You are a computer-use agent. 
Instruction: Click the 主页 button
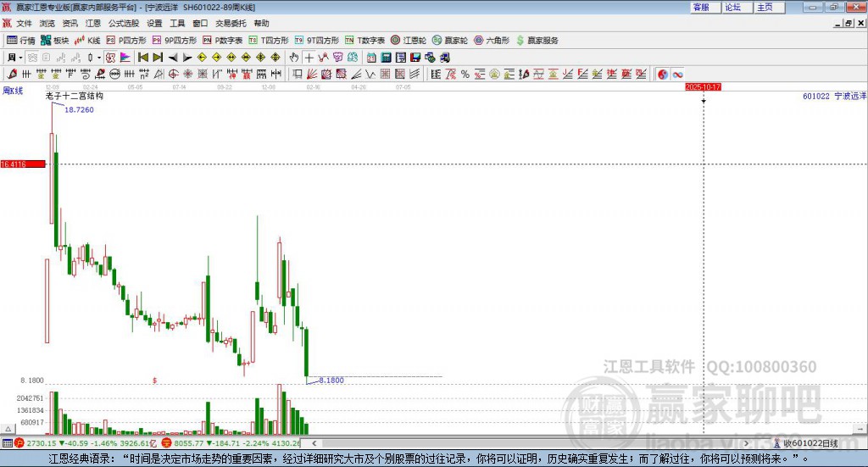[770, 7]
